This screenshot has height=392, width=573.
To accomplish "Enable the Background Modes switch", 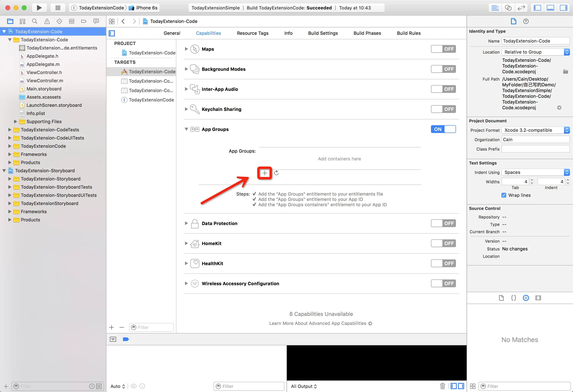I will coord(443,69).
